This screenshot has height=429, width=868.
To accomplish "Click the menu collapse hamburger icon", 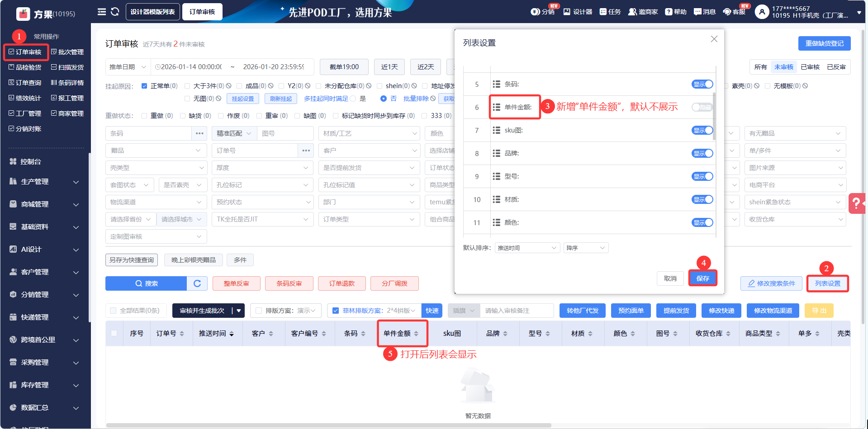I will pyautogui.click(x=102, y=12).
